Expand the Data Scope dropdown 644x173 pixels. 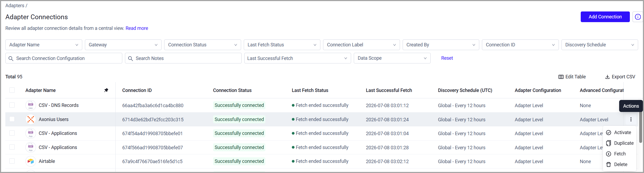[x=392, y=58]
